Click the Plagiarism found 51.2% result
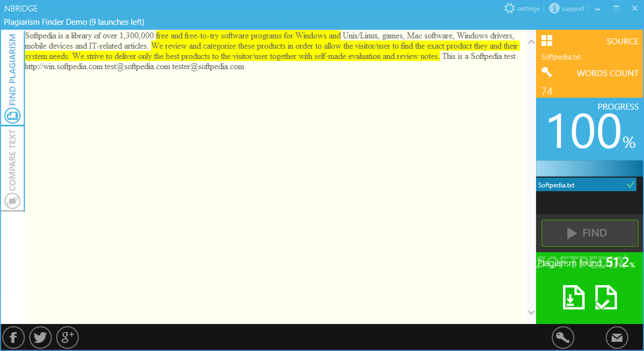 coord(586,262)
